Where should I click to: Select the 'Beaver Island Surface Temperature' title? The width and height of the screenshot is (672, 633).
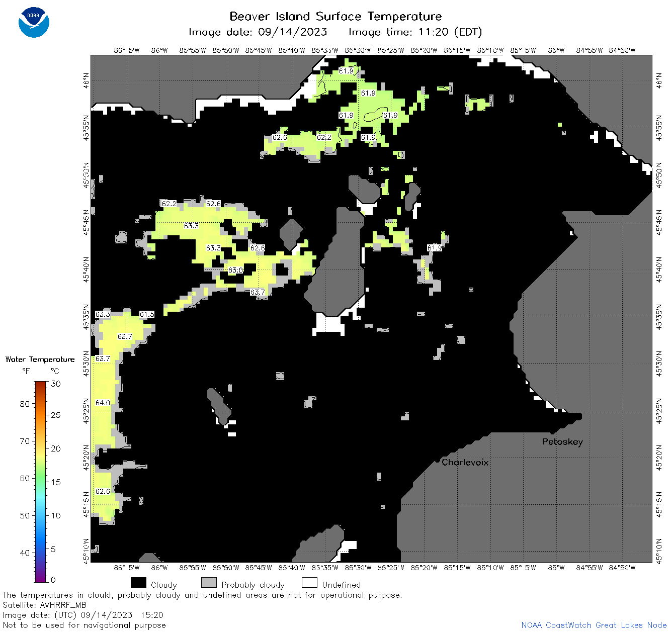point(335,16)
